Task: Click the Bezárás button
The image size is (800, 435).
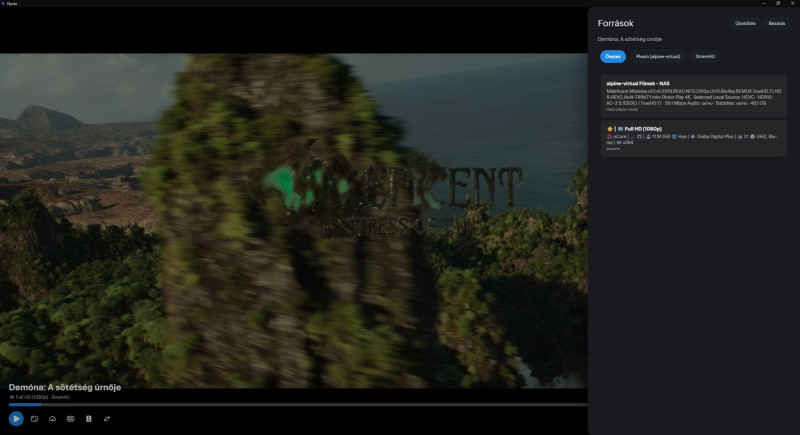Action: [x=777, y=23]
